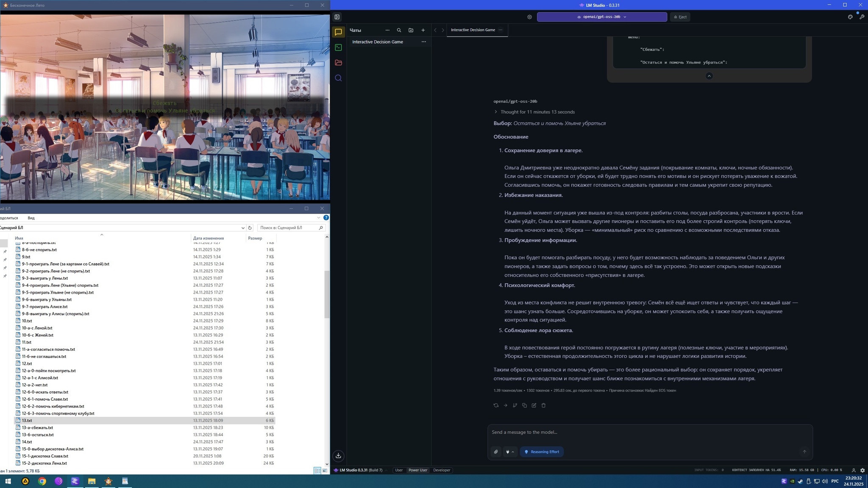Attach a file with paperclip icon
The image size is (868, 488).
pos(496,452)
